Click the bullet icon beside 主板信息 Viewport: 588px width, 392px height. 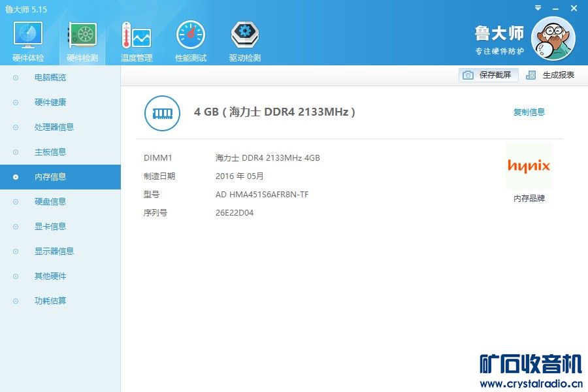(x=16, y=152)
